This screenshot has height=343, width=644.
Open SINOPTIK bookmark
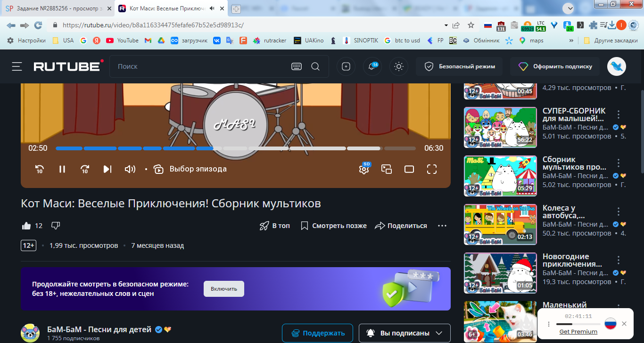click(361, 41)
